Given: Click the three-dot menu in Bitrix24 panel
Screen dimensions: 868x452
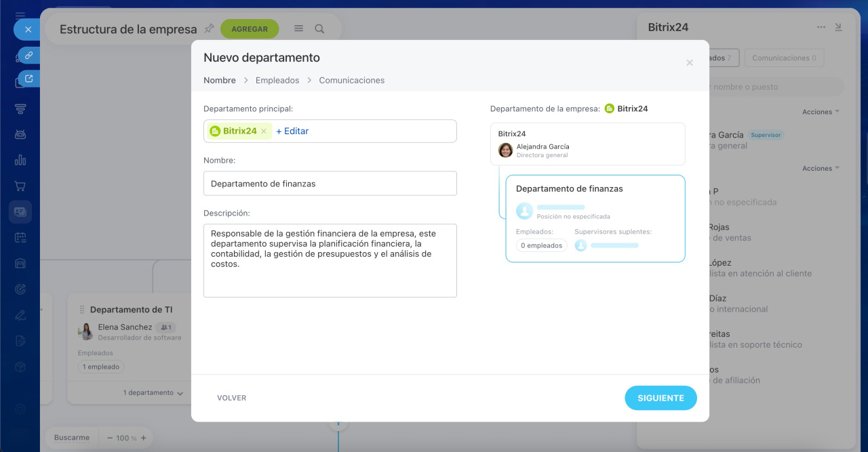Looking at the screenshot, I should (x=821, y=27).
